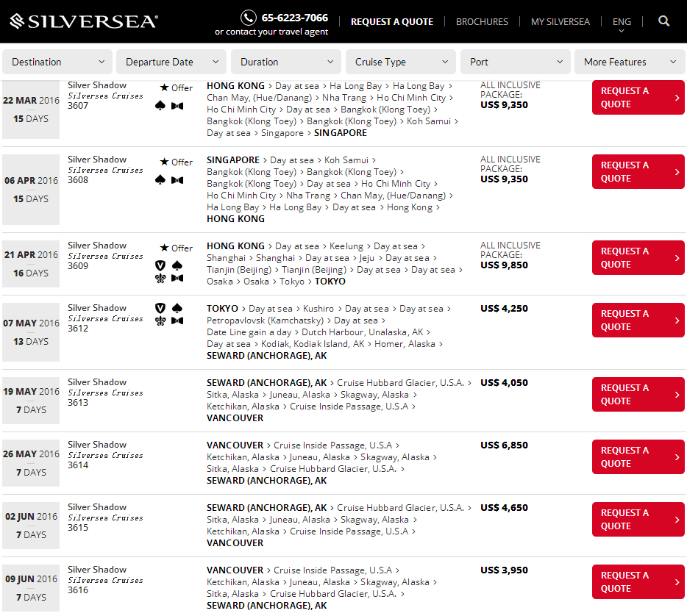Click the search magnifier icon in header
This screenshot has height=616, width=687.
(663, 21)
